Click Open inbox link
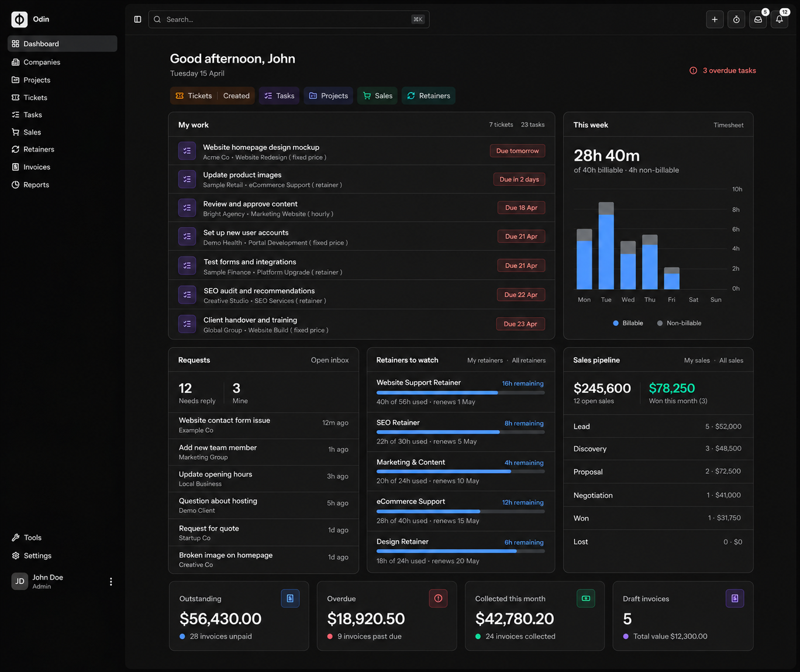 point(330,360)
